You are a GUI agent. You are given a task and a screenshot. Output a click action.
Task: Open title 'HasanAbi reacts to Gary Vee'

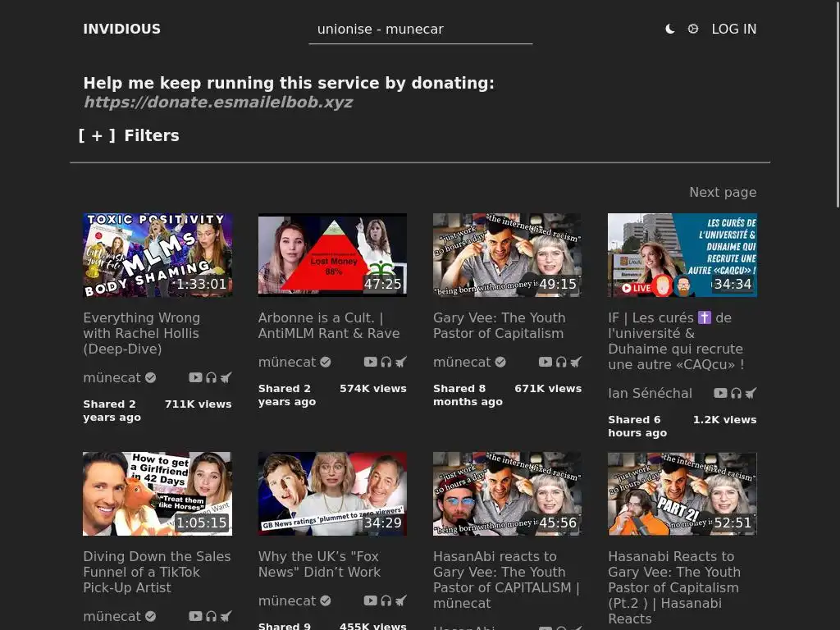click(x=506, y=580)
